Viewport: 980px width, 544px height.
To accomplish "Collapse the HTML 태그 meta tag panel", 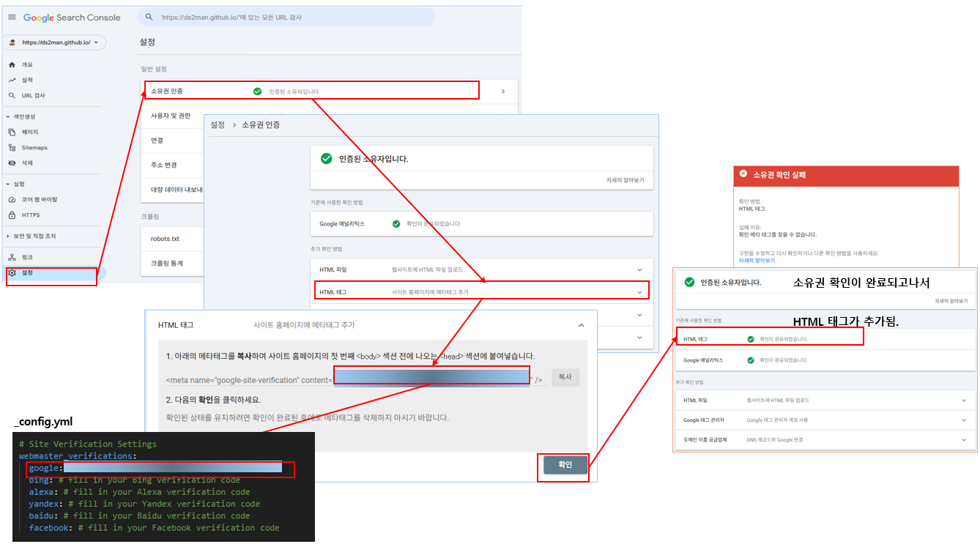I will tap(582, 324).
